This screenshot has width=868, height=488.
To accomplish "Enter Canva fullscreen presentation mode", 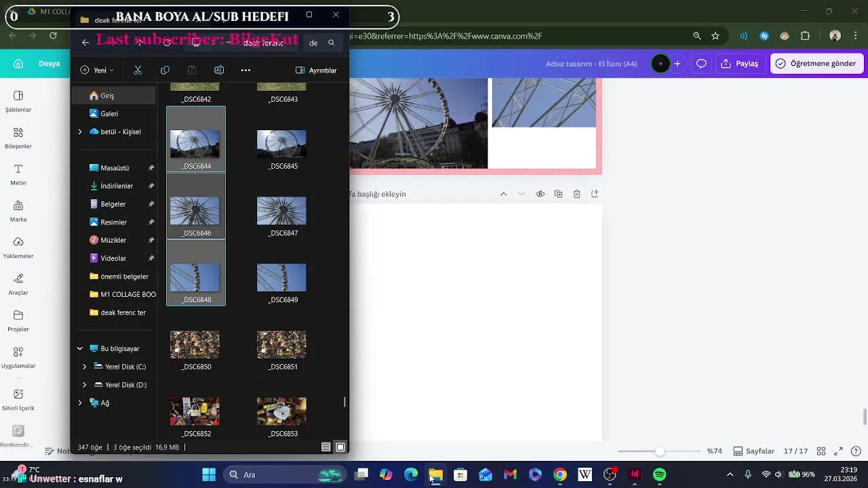I will (839, 451).
